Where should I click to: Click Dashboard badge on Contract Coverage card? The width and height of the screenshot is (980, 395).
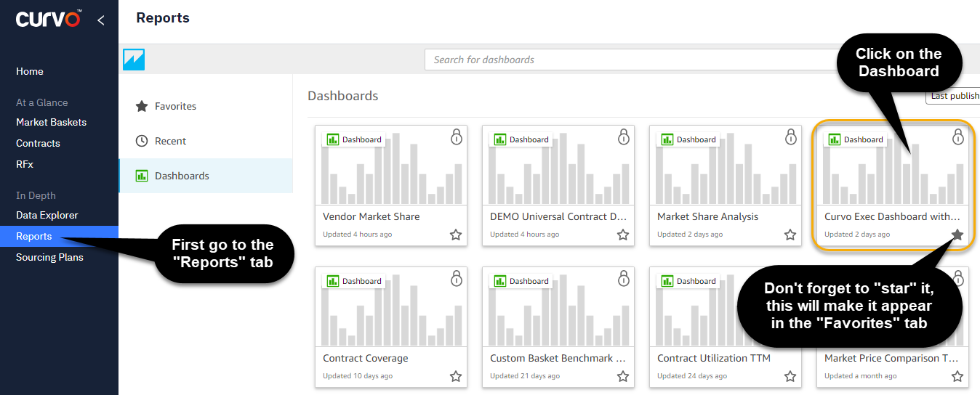[354, 281]
